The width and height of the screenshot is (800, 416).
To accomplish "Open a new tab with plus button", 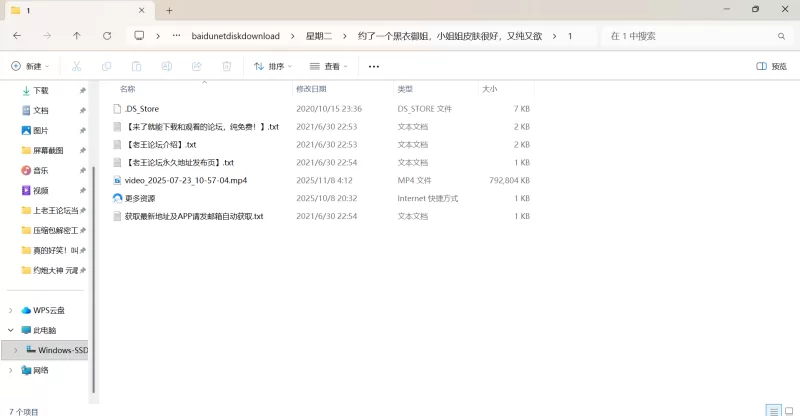I will (x=169, y=10).
